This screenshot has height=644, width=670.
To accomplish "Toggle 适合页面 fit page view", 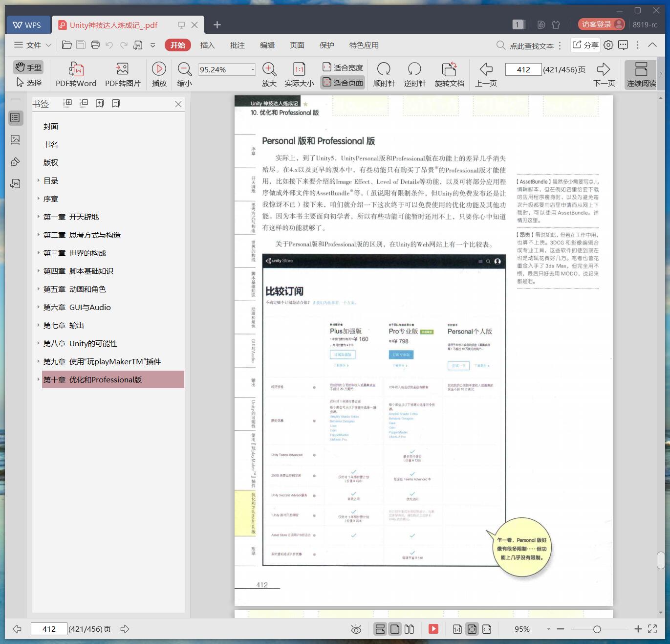I will coord(343,82).
